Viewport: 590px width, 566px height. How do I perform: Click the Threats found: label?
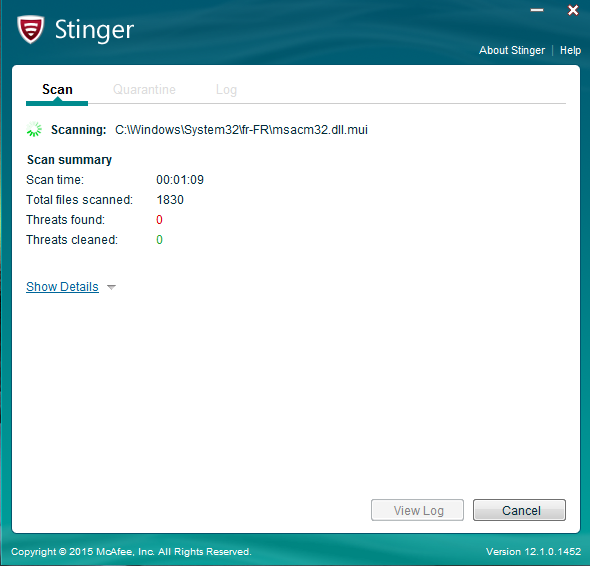(65, 220)
